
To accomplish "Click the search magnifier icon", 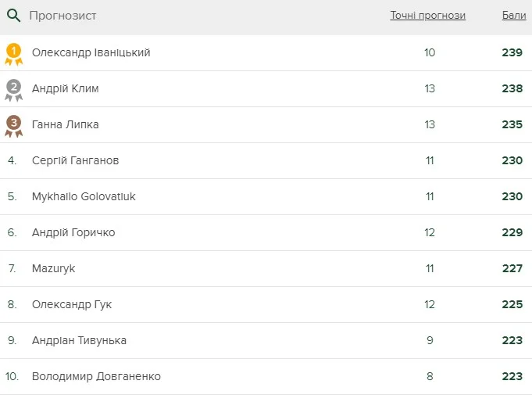I will [13, 16].
